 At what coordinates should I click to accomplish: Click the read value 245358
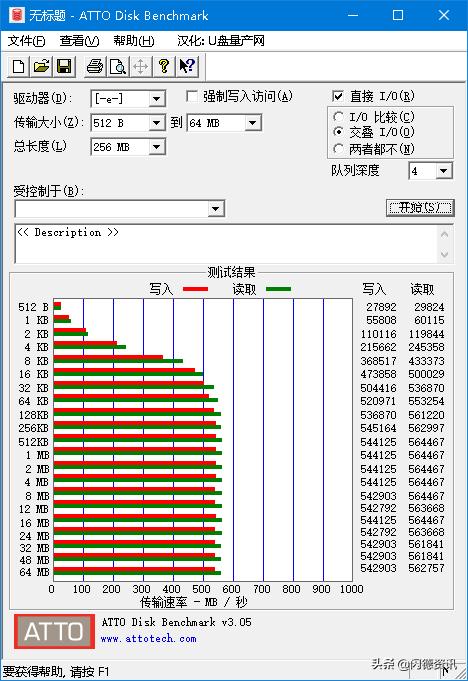click(426, 347)
